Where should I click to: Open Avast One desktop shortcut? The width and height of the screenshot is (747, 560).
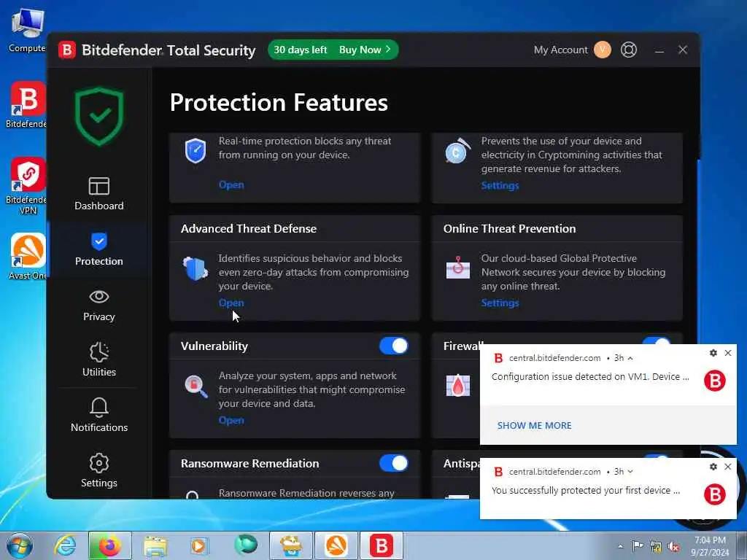(27, 256)
